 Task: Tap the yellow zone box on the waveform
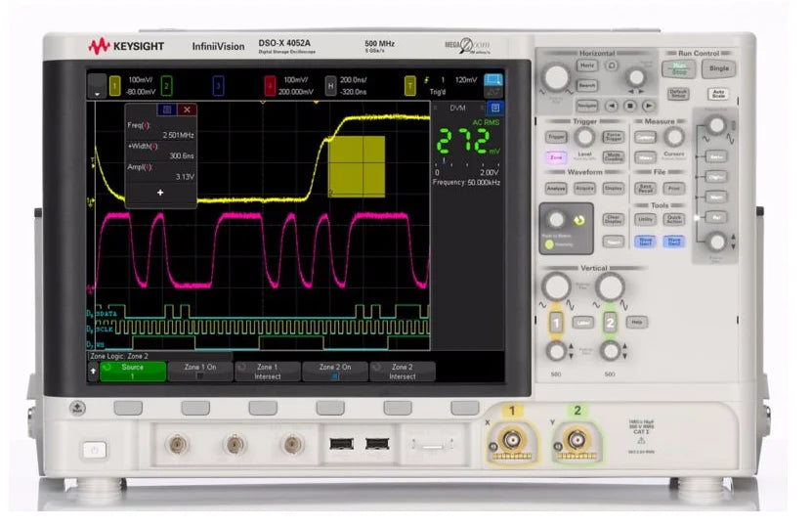point(358,166)
